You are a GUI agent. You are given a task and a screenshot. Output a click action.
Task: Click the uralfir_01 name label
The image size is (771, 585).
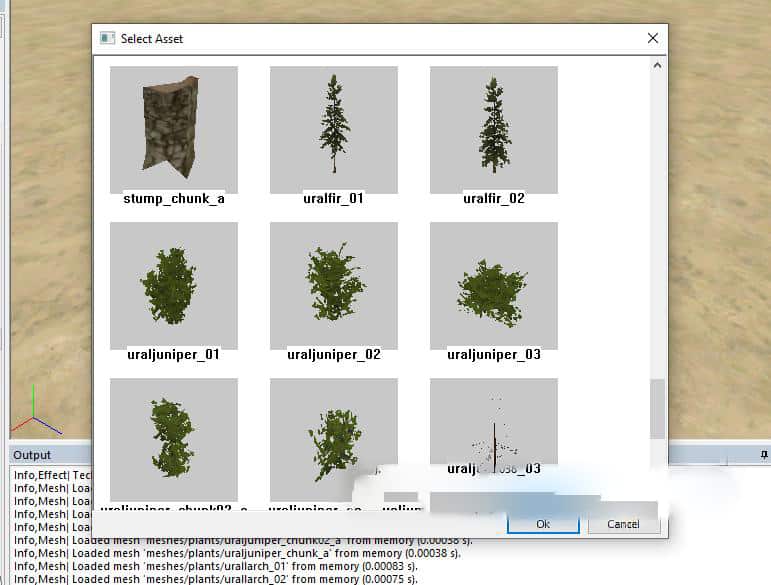pyautogui.click(x=333, y=198)
